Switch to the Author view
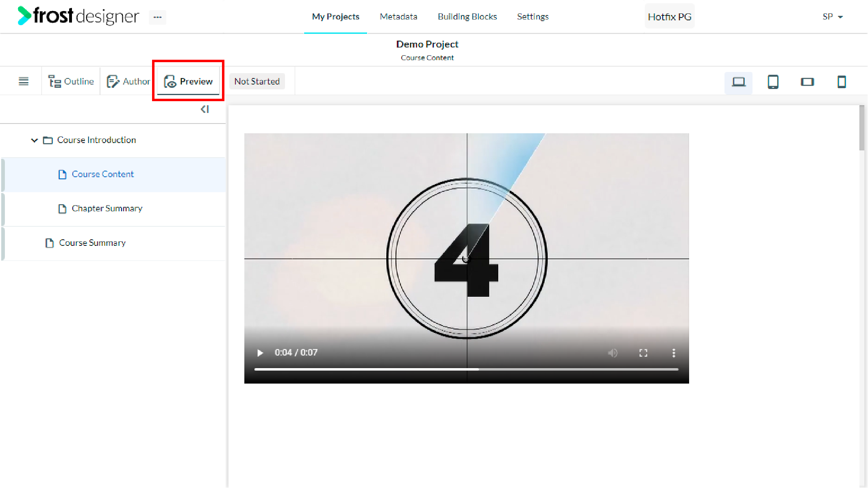The width and height of the screenshot is (868, 488). 128,81
